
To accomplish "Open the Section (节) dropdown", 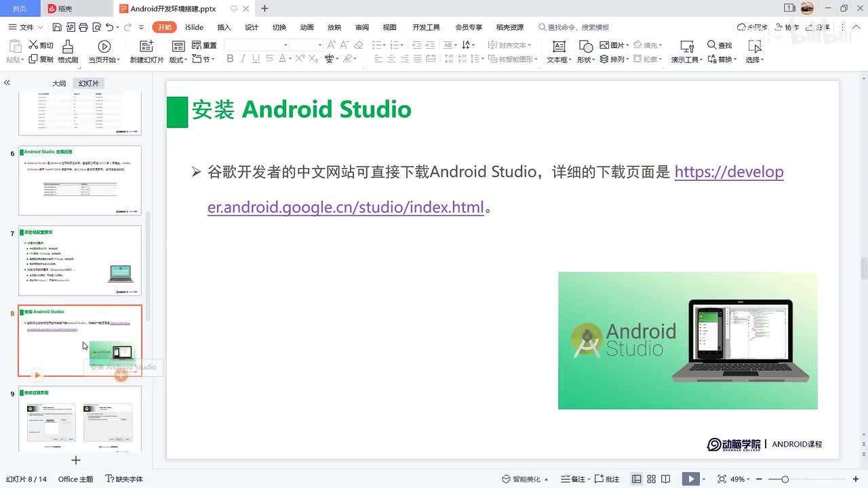I will tap(203, 60).
